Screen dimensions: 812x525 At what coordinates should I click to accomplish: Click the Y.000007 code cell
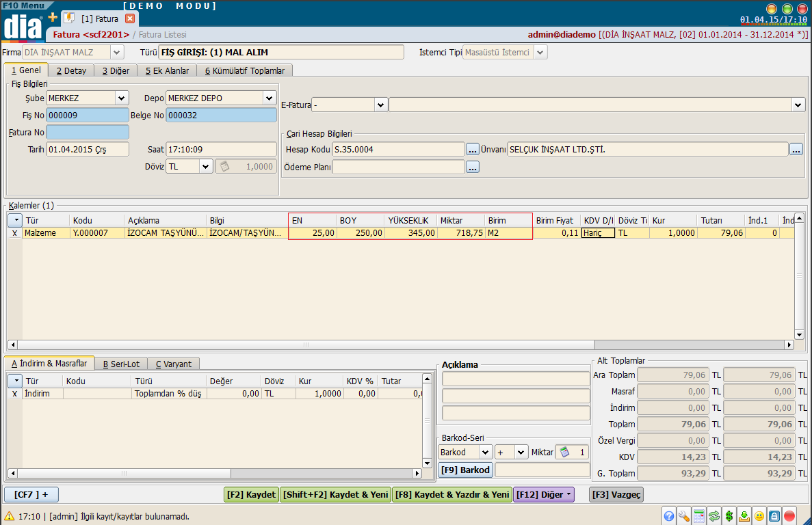(97, 232)
